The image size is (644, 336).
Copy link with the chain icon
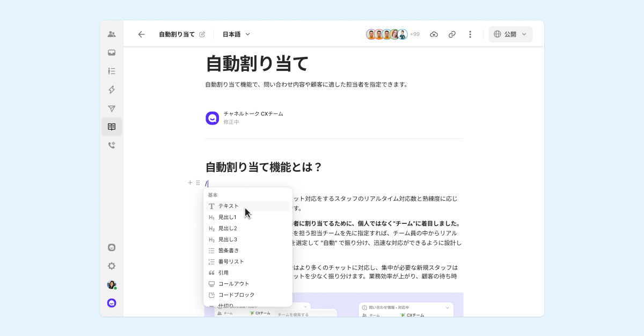tap(452, 34)
